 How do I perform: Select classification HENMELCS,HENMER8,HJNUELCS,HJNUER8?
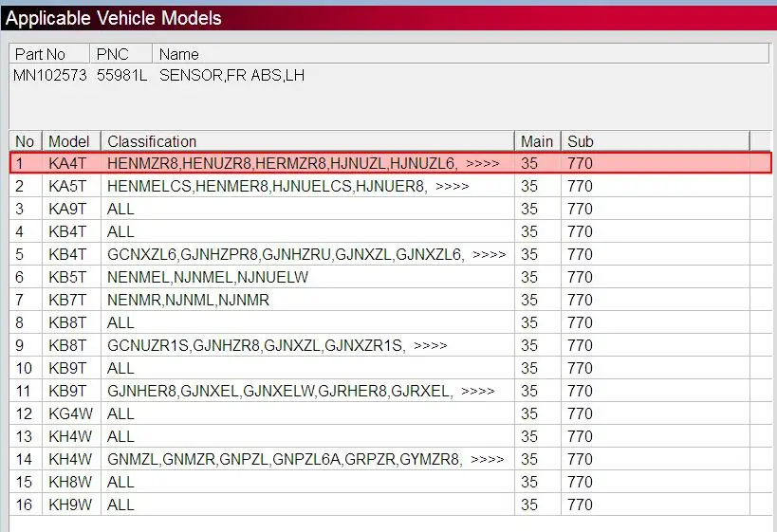coord(268,186)
